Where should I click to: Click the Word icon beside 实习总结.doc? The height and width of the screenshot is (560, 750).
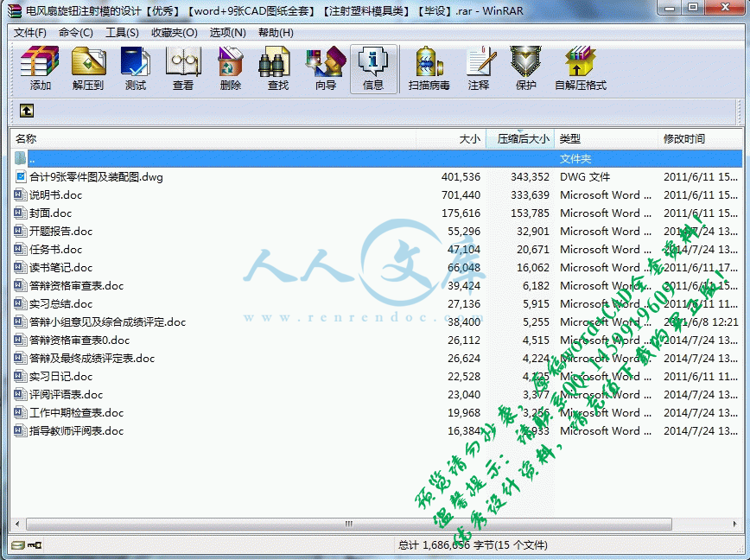[x=20, y=304]
